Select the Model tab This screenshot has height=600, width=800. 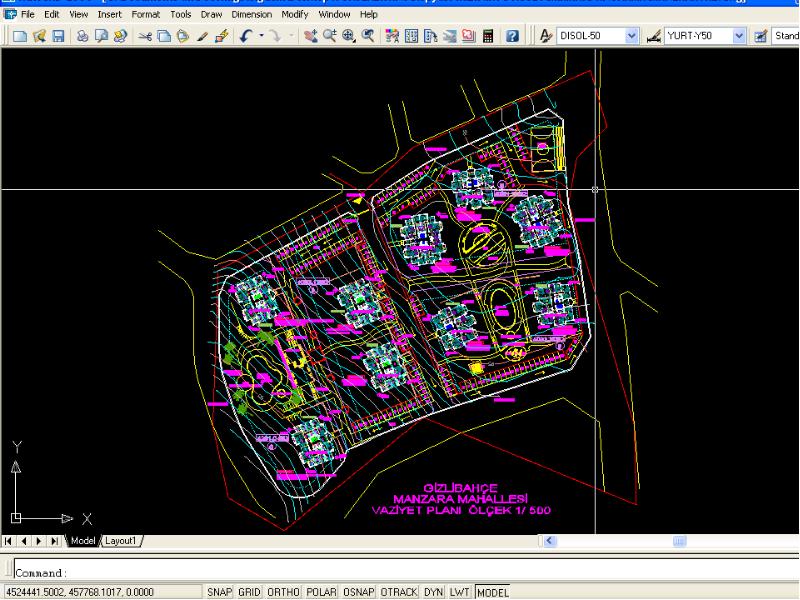[x=83, y=540]
